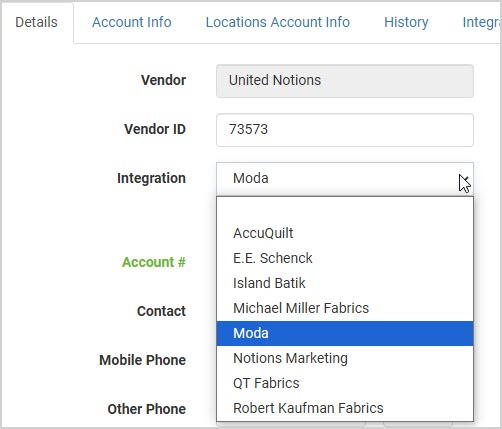The height and width of the screenshot is (429, 502).
Task: Open the Locations Account Info tab
Action: point(278,22)
